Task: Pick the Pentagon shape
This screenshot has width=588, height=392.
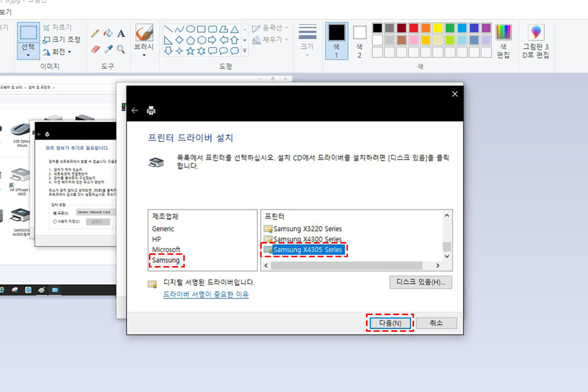Action: pyautogui.click(x=191, y=40)
